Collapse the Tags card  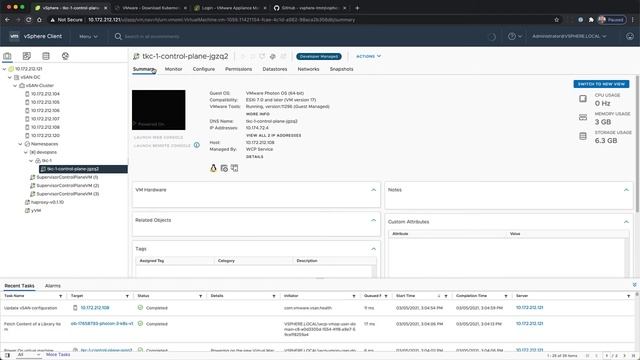373,249
